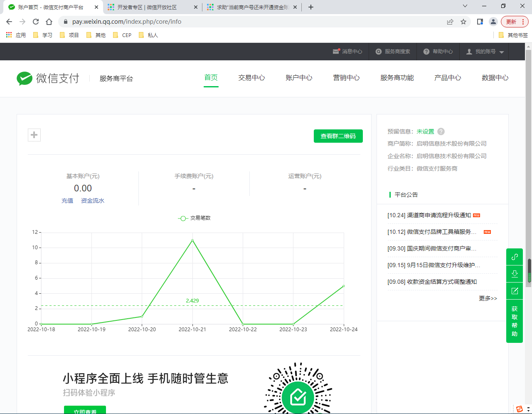Image resolution: width=532 pixels, height=414 pixels.
Task: Click the green link icon in the side toolbar
Action: point(515,257)
